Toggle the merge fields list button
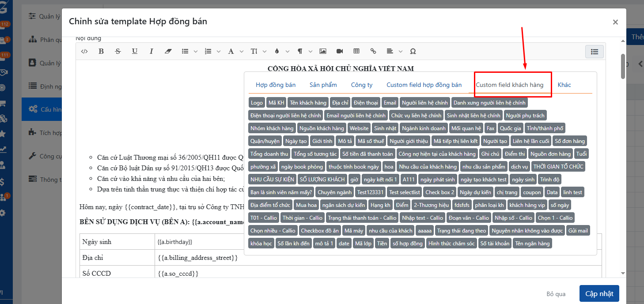The height and width of the screenshot is (304, 644). pos(595,52)
